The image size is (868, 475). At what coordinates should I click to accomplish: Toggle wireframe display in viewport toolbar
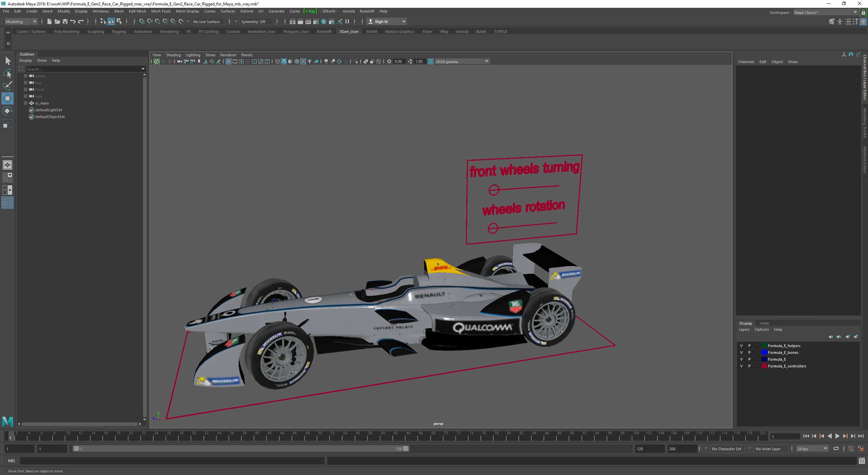(277, 61)
